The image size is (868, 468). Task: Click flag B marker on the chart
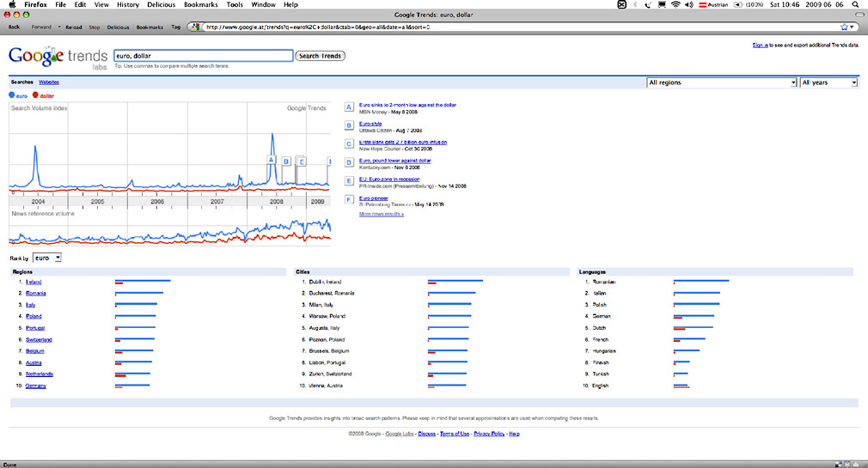(287, 161)
